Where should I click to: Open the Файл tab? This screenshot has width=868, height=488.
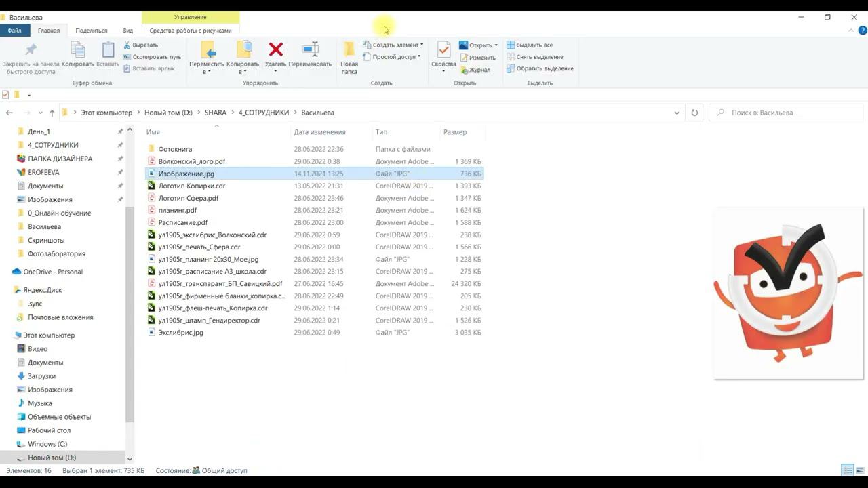14,30
